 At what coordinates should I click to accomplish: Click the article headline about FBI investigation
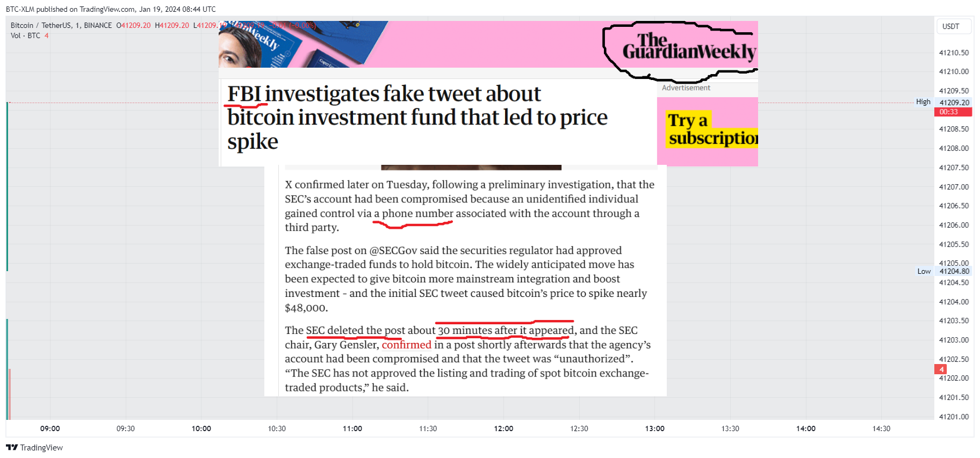tap(417, 118)
